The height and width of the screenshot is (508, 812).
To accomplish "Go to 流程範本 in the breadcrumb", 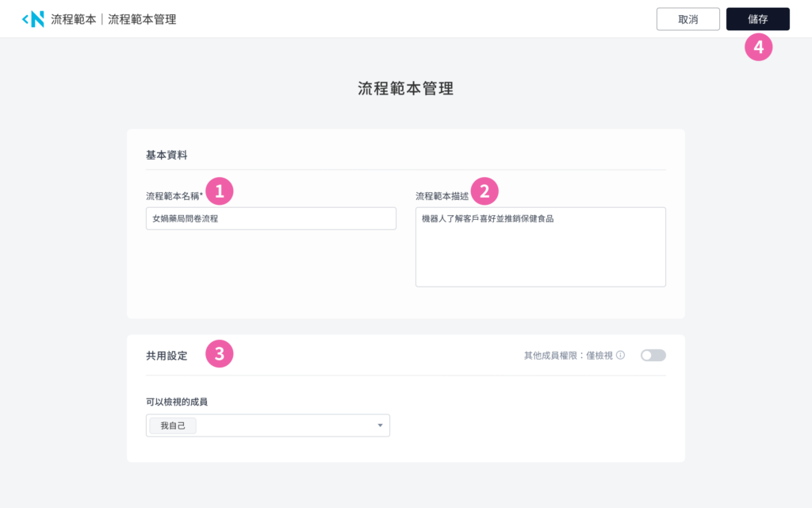I will pos(73,19).
